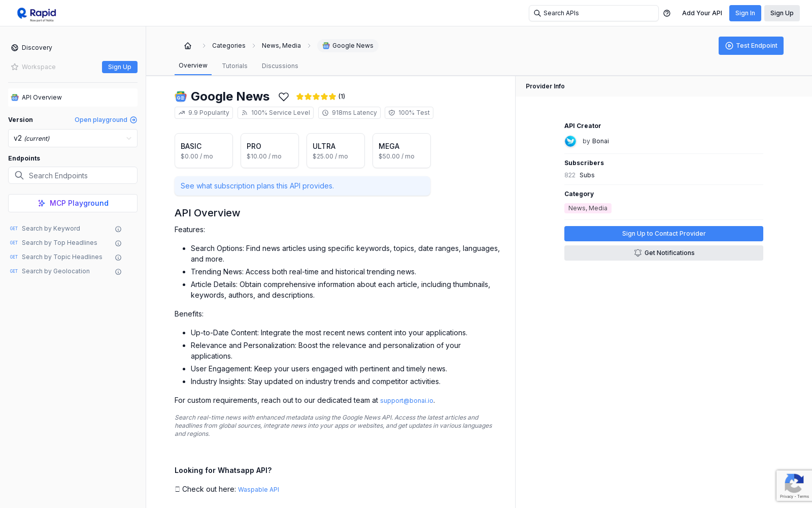
Task: Click the 918ms Latency badge
Action: (349, 113)
